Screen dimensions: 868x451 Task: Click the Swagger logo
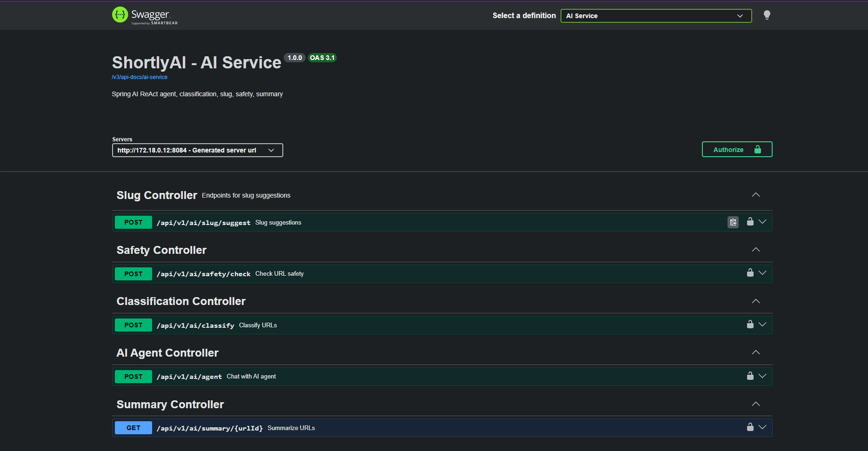145,15
